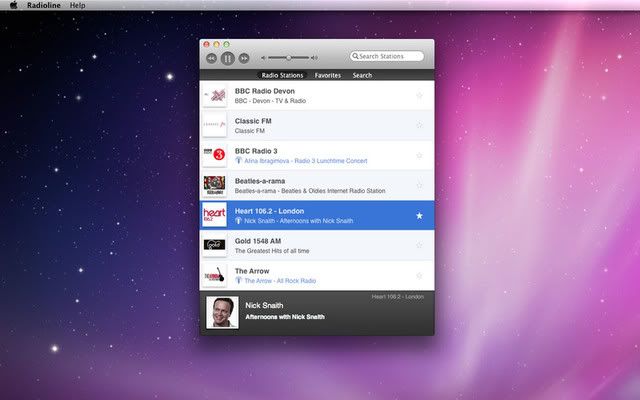The image size is (640, 400).
Task: Click the high-volume speaker icon
Action: (314, 58)
